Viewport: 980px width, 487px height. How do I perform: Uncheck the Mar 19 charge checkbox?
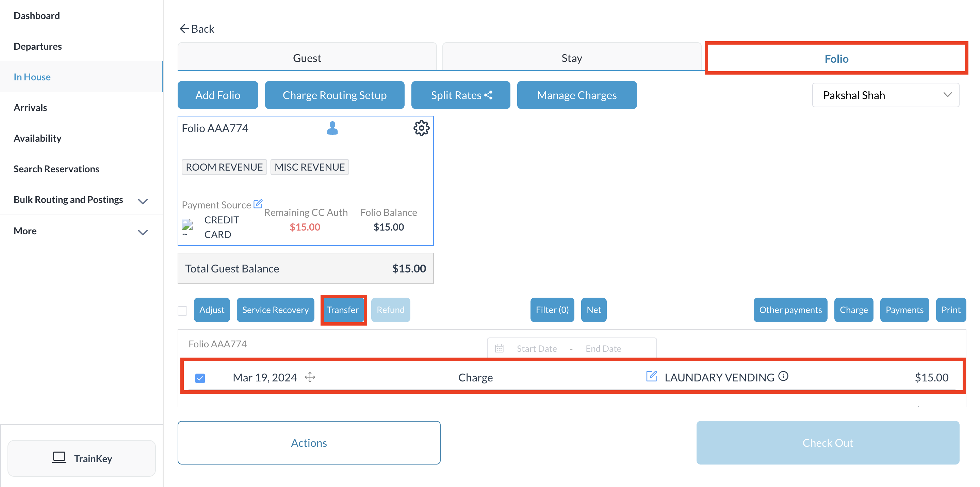[200, 378]
